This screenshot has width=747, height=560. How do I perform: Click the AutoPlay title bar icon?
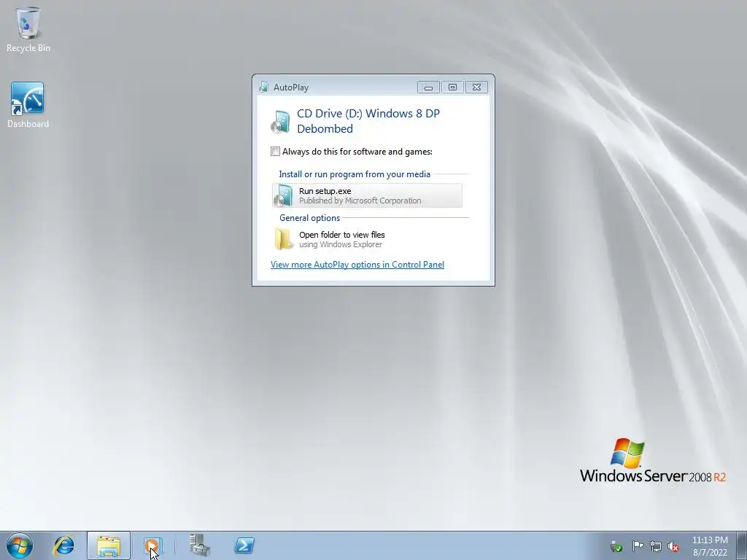(x=264, y=87)
